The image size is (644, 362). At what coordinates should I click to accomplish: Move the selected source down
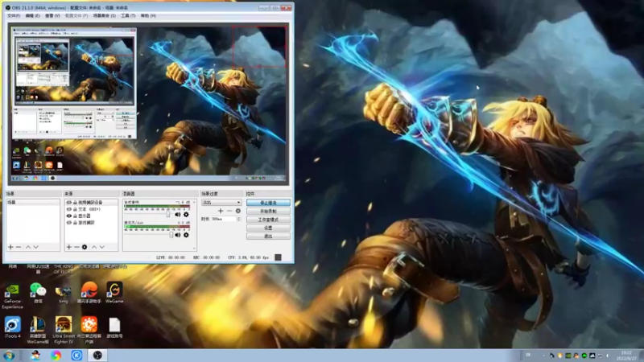(x=102, y=247)
